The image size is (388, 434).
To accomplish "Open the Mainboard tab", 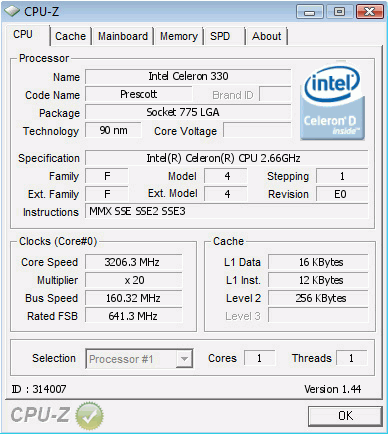I will [123, 36].
